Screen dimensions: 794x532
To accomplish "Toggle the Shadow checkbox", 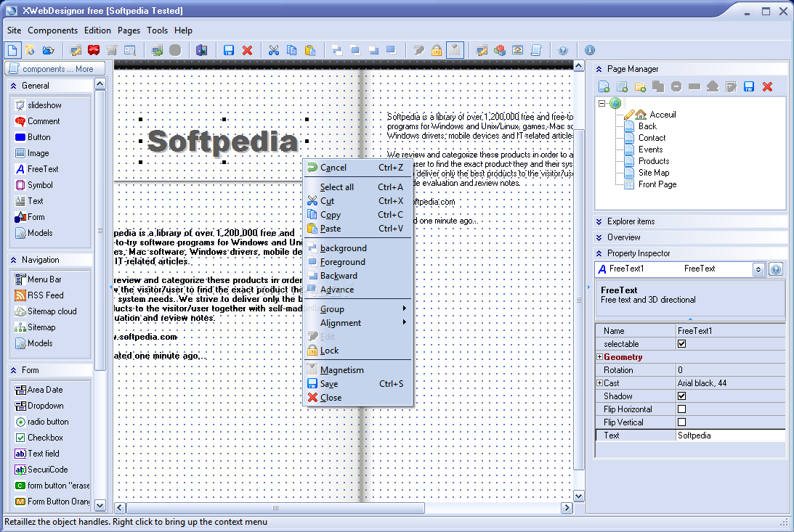I will [x=681, y=396].
